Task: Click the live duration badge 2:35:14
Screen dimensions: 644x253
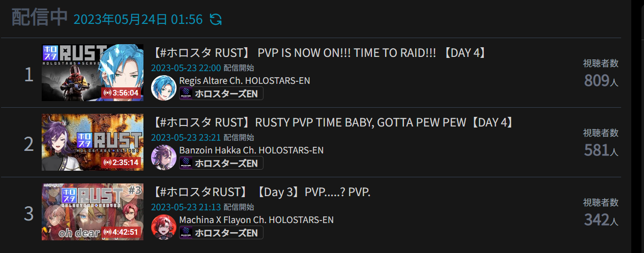Action: pos(121,163)
